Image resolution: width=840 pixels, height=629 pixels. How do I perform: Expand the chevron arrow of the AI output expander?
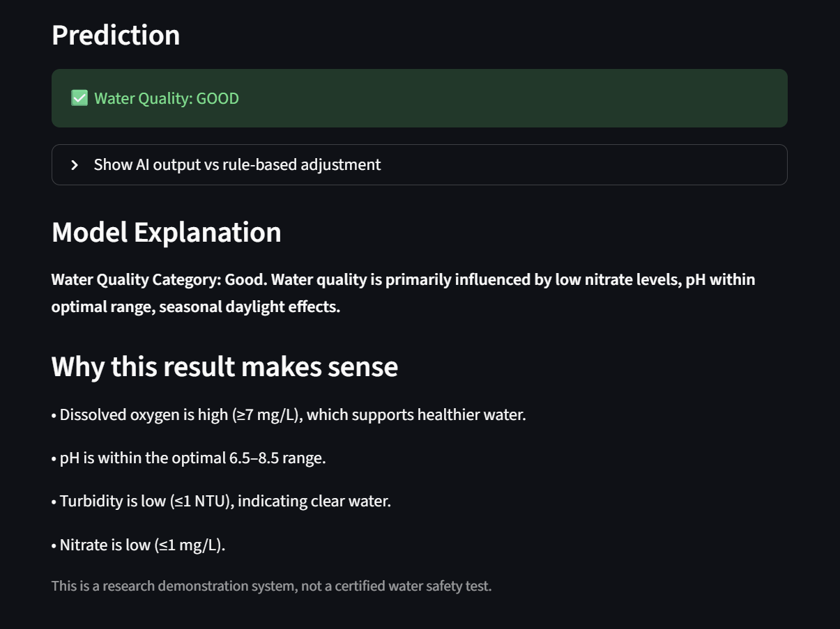pyautogui.click(x=75, y=165)
